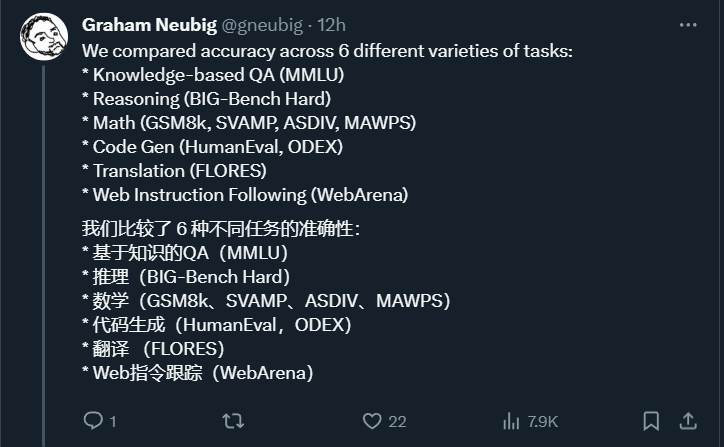Open the @gneubig handle link
This screenshot has height=447, width=724.
[x=255, y=24]
